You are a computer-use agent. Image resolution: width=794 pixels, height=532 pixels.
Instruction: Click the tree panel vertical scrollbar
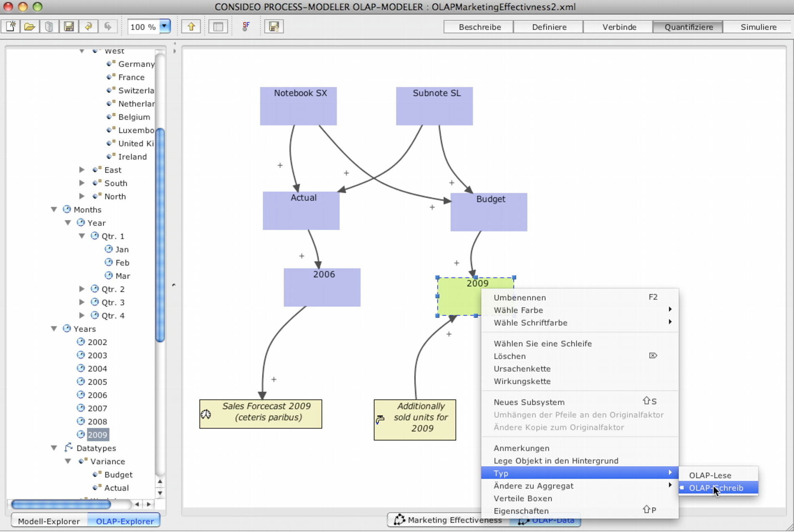point(160,235)
